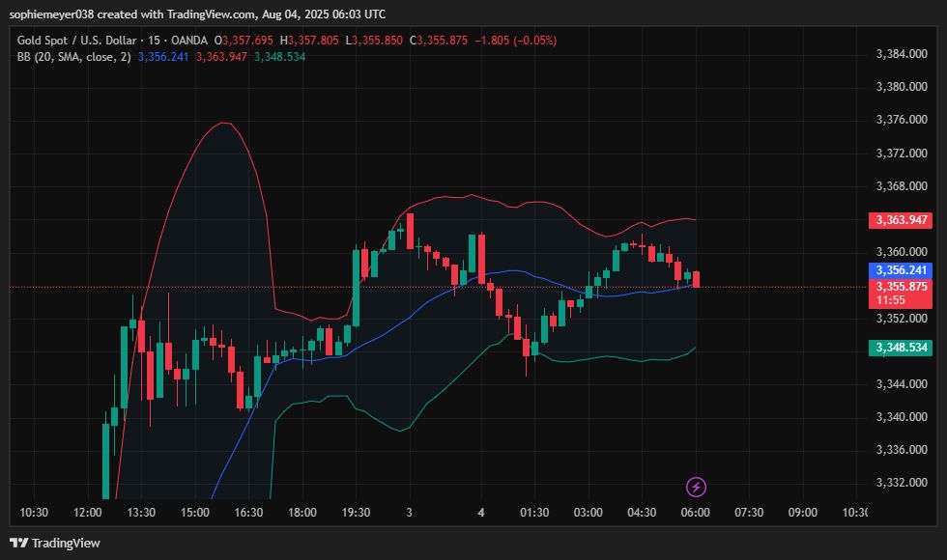Click the 06:00 time axis label
The height and width of the screenshot is (560, 947).
(x=695, y=513)
